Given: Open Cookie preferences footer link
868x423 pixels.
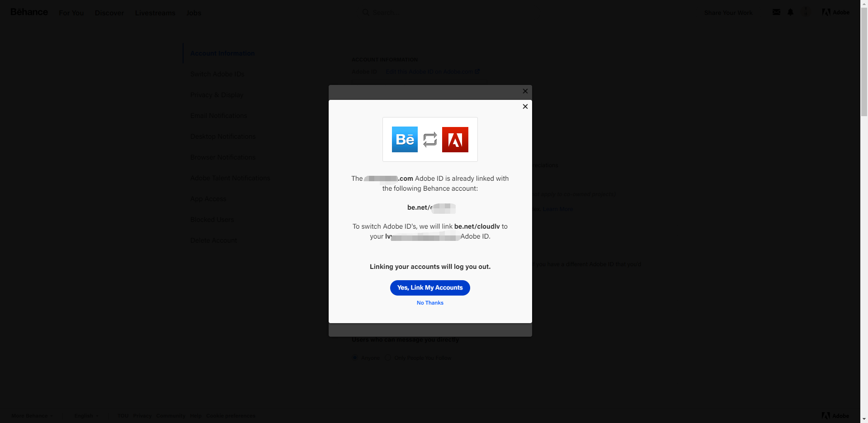Looking at the screenshot, I should tap(231, 416).
